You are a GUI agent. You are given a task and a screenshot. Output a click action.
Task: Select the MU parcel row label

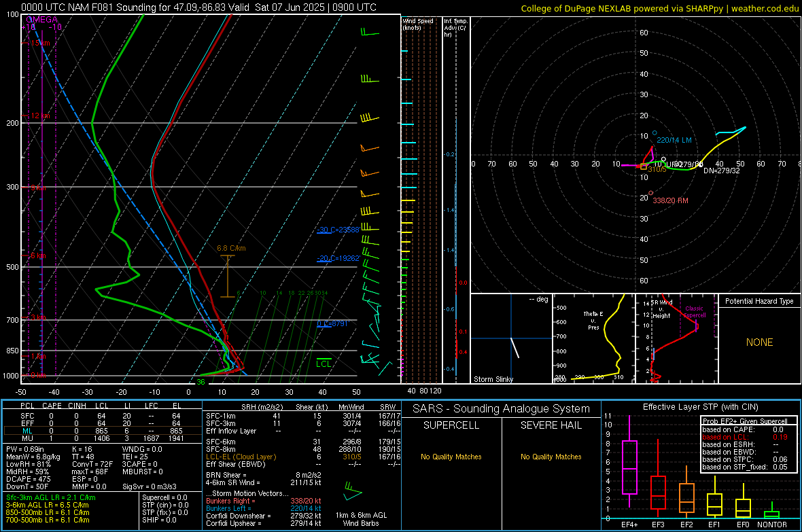click(27, 438)
